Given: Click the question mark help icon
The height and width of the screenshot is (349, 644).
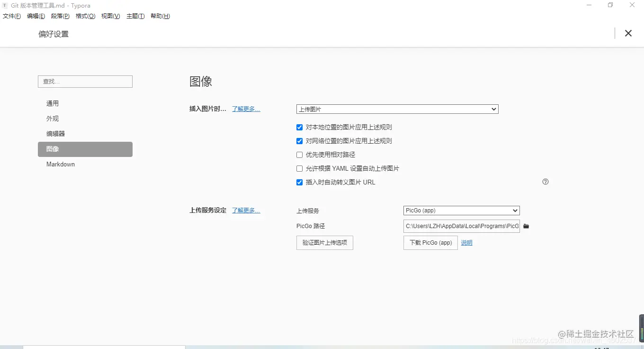Looking at the screenshot, I should click(x=545, y=182).
